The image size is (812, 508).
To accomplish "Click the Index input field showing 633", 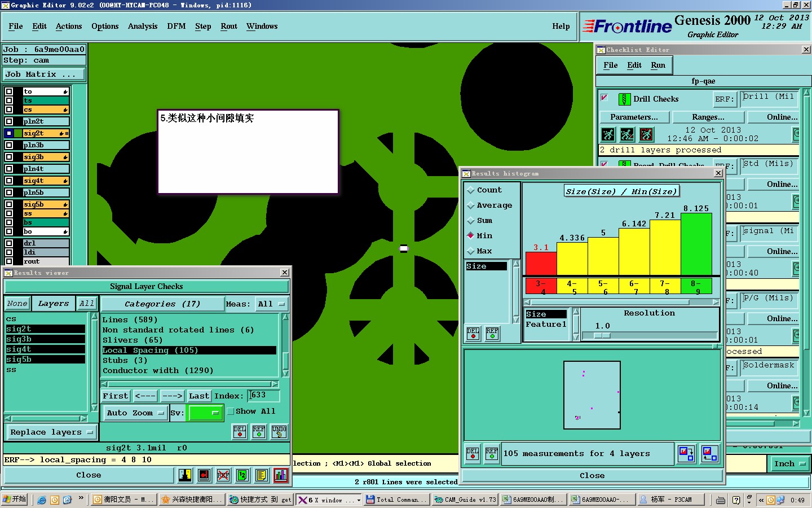I will [263, 396].
